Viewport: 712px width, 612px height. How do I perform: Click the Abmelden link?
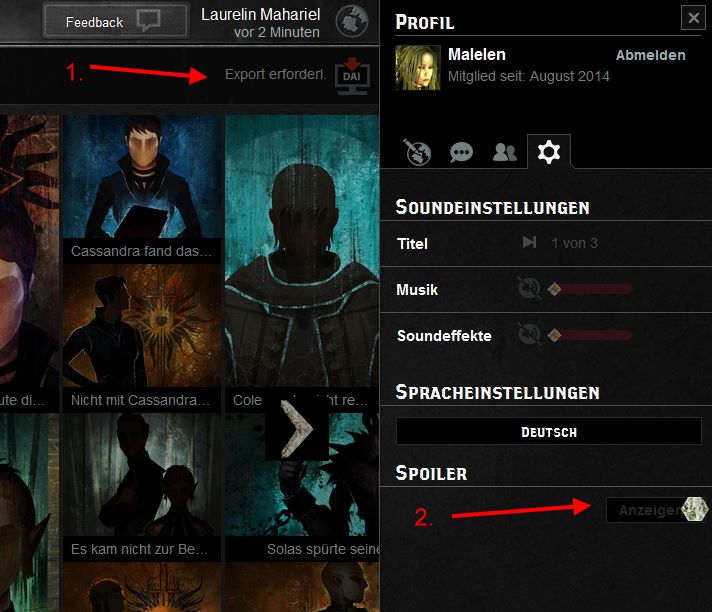coord(650,56)
